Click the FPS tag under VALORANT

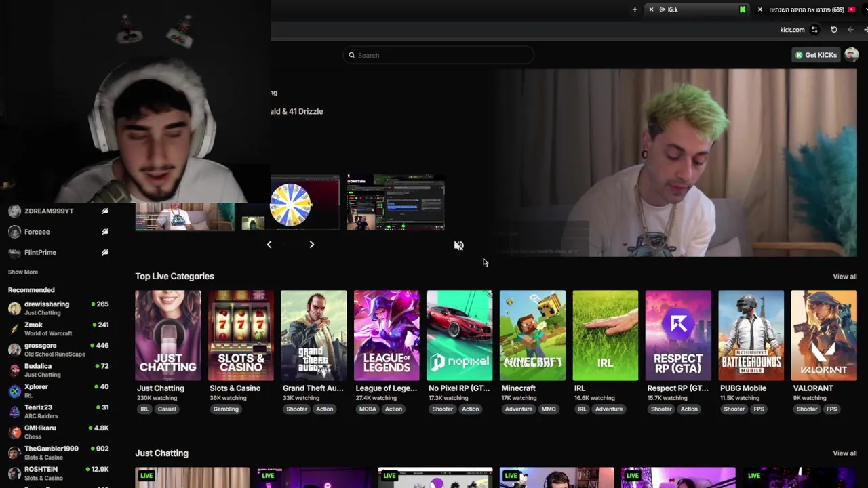tap(831, 409)
